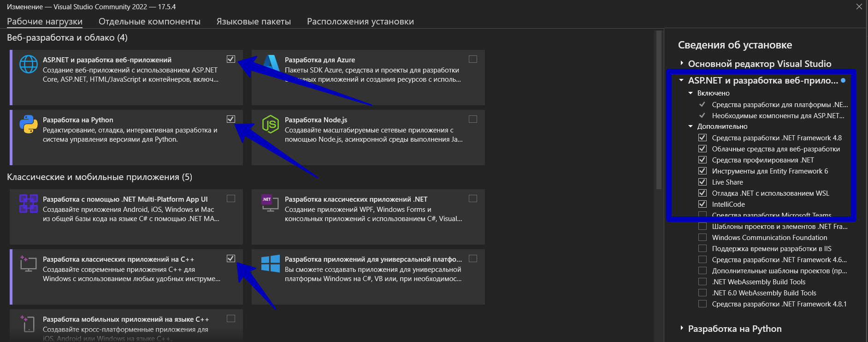Viewport: 868px width, 342px height.
Task: Check .NET 6.0 WebAssembly Build Tools option
Action: [703, 293]
